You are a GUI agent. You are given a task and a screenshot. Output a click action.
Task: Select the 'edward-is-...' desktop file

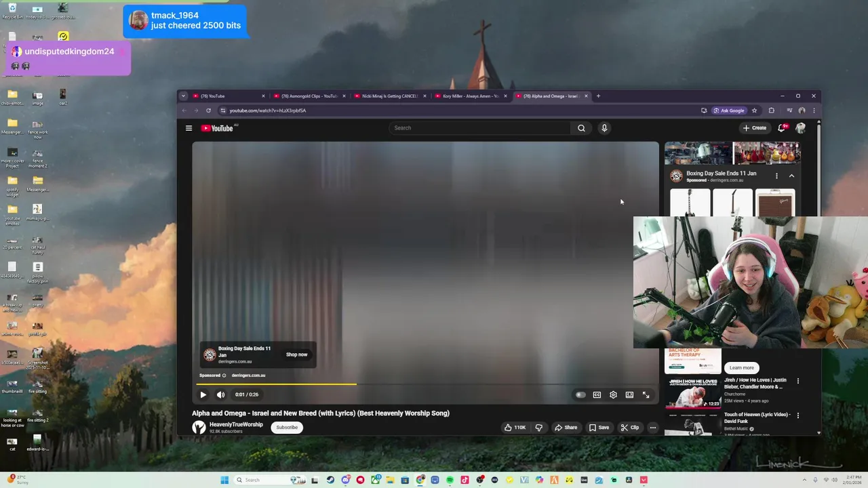pyautogui.click(x=37, y=444)
